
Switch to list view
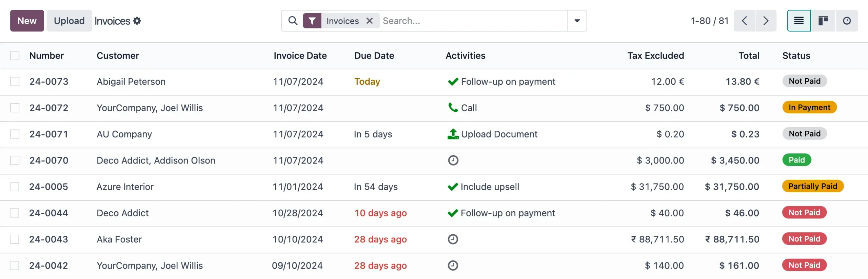(x=798, y=21)
